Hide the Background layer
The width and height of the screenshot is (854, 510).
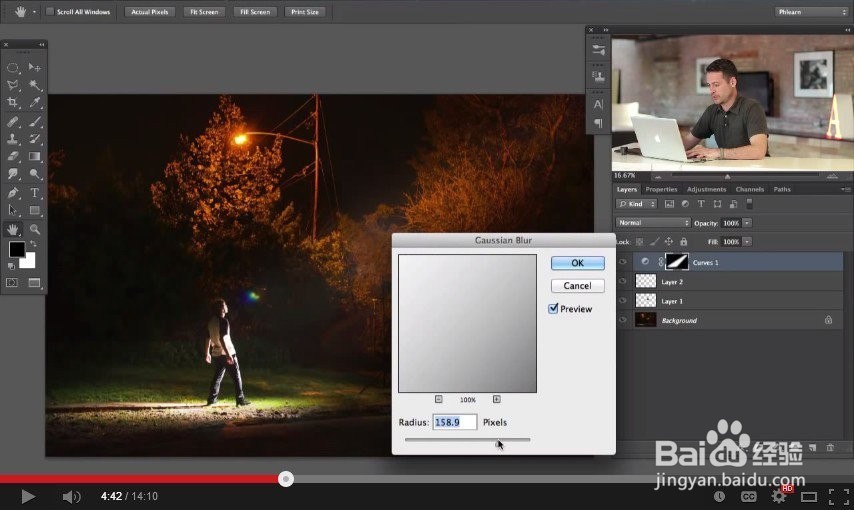click(623, 320)
